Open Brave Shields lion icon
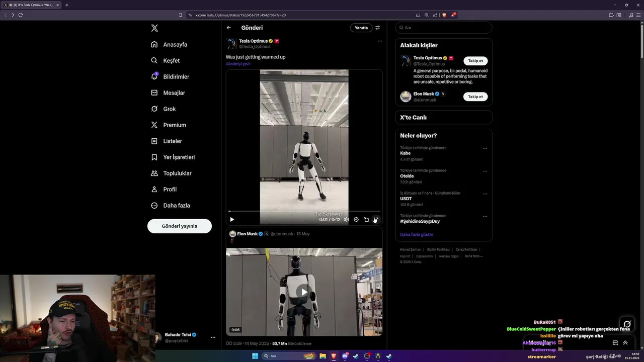The width and height of the screenshot is (644, 362). tap(444, 15)
